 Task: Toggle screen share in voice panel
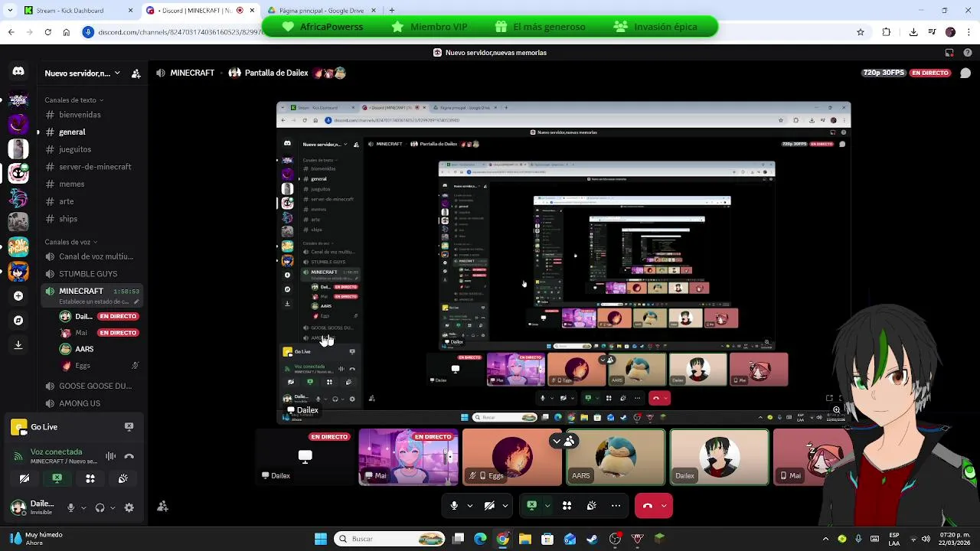click(x=57, y=478)
